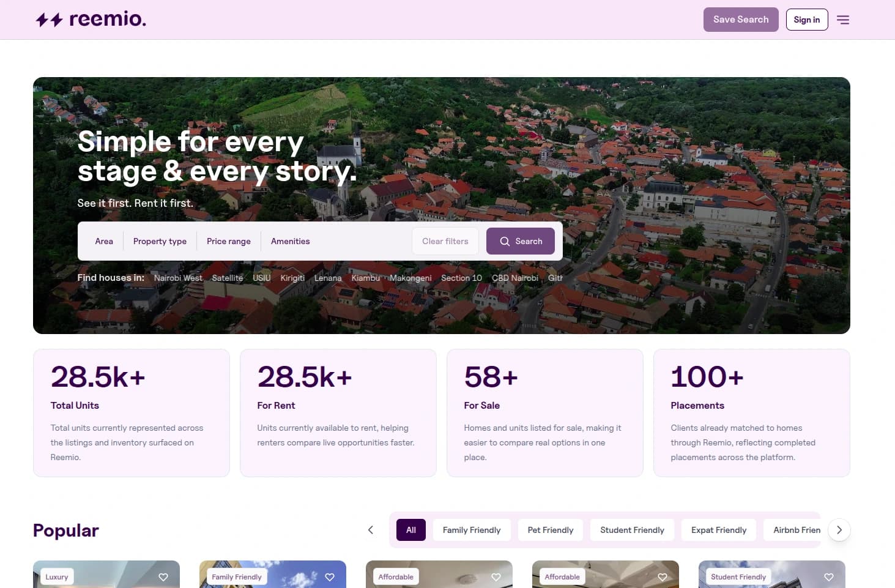Switch to the Family Friendly tab
The width and height of the screenshot is (895, 588).
(472, 530)
